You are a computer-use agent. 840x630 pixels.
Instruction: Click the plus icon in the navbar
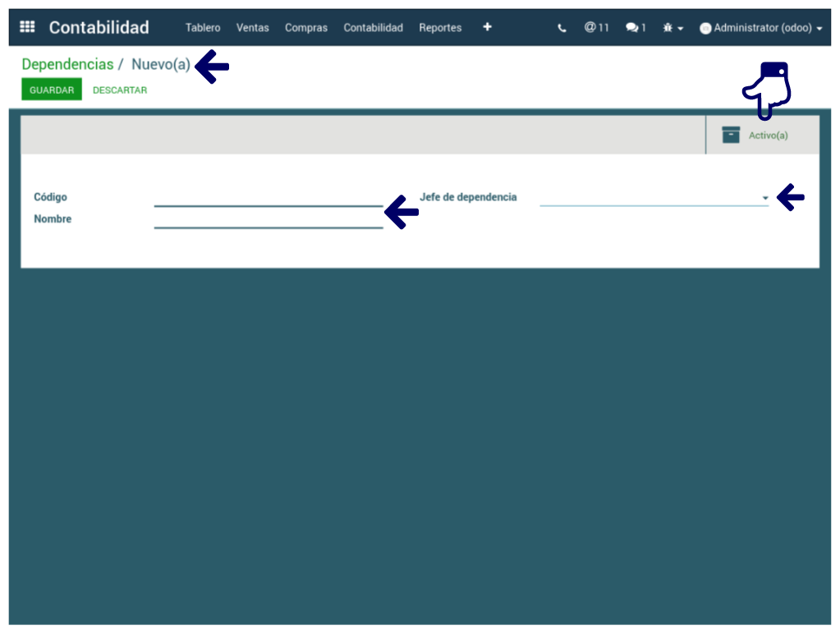487,27
